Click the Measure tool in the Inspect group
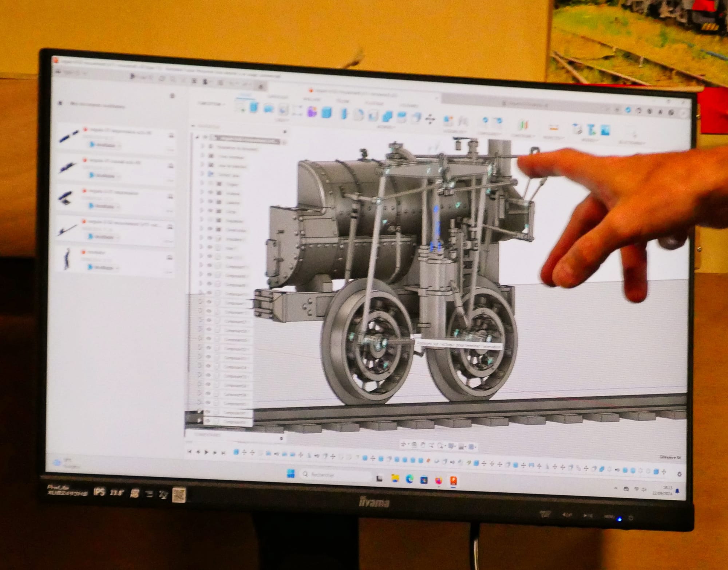Image resolution: width=728 pixels, height=570 pixels. click(x=554, y=127)
